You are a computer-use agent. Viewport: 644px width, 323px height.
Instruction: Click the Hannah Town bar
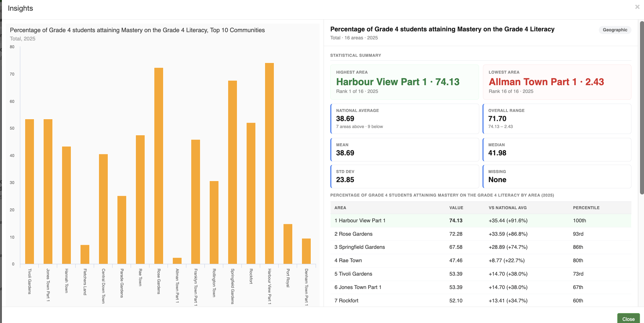[x=66, y=205]
